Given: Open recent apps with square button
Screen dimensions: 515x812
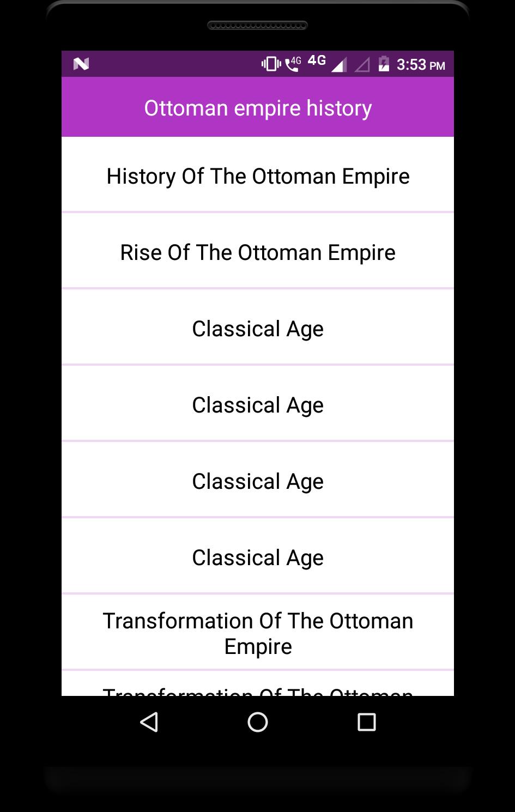Looking at the screenshot, I should [366, 722].
